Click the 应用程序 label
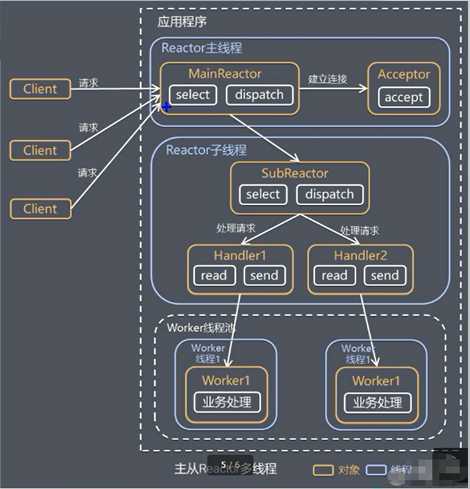The height and width of the screenshot is (489, 470). click(182, 22)
